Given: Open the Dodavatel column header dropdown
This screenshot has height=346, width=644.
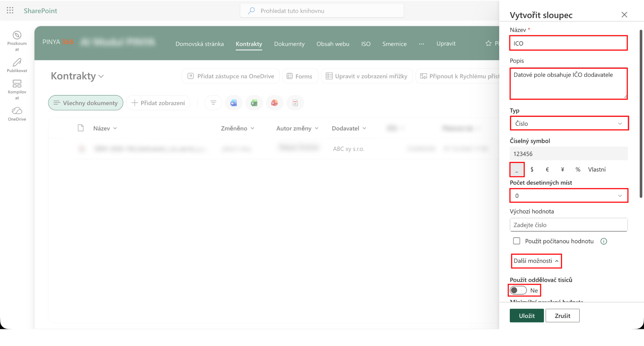Looking at the screenshot, I should [349, 128].
